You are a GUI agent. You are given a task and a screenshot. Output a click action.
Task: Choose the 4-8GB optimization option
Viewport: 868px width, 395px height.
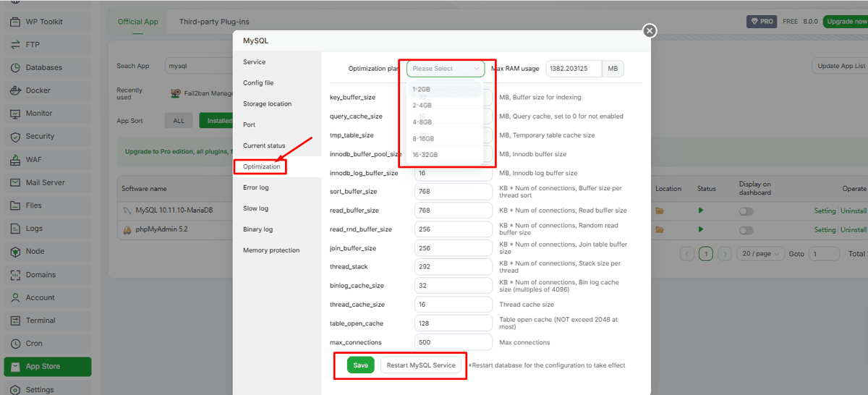pyautogui.click(x=422, y=122)
